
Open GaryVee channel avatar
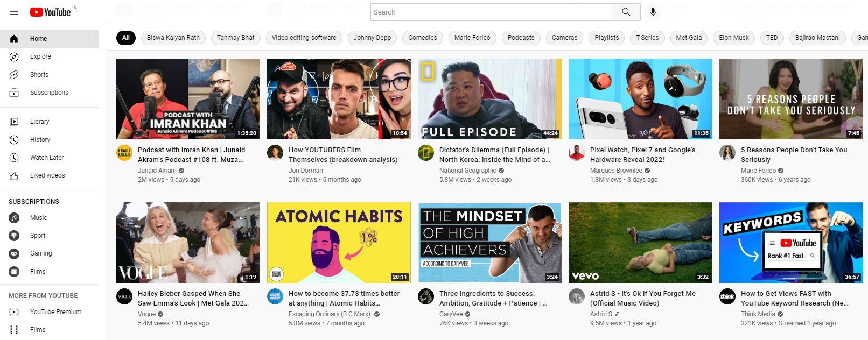click(426, 296)
